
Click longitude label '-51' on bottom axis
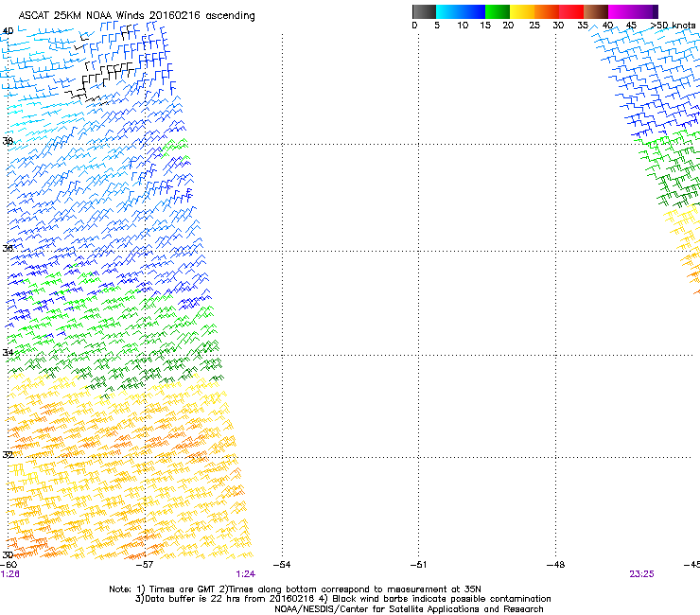pyautogui.click(x=418, y=565)
